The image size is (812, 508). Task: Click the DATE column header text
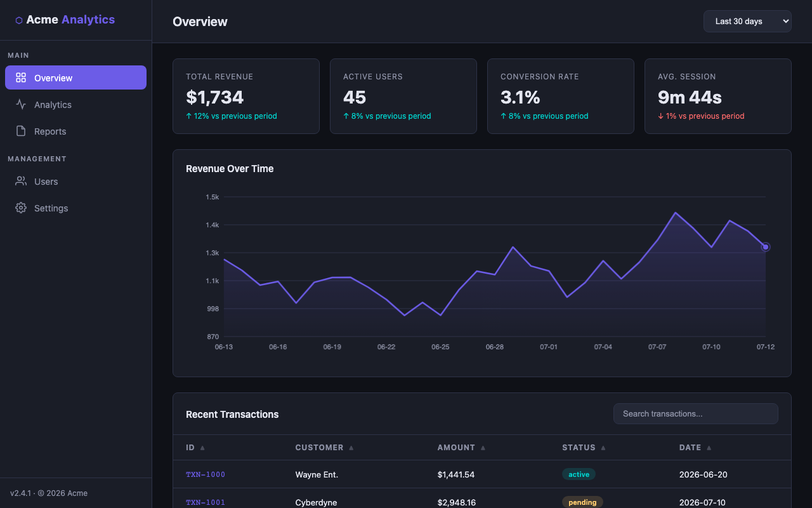[x=690, y=448]
